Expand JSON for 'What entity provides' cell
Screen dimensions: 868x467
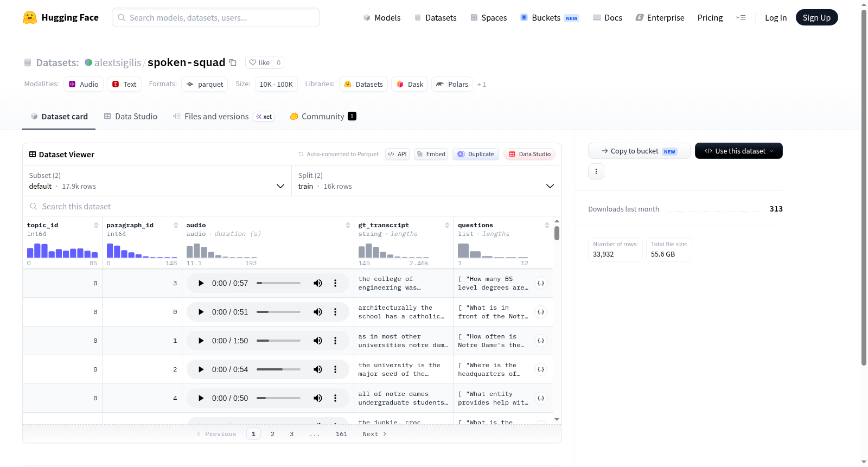tap(541, 398)
